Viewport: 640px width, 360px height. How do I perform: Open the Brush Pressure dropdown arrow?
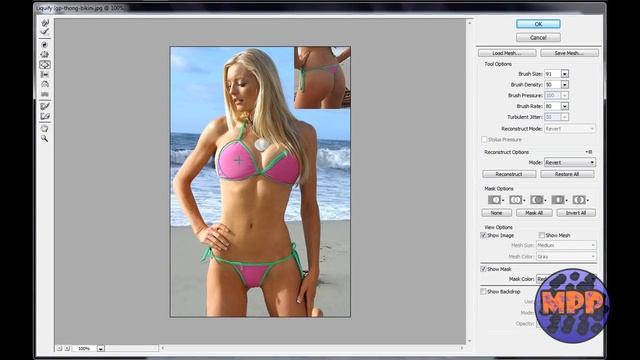point(564,95)
